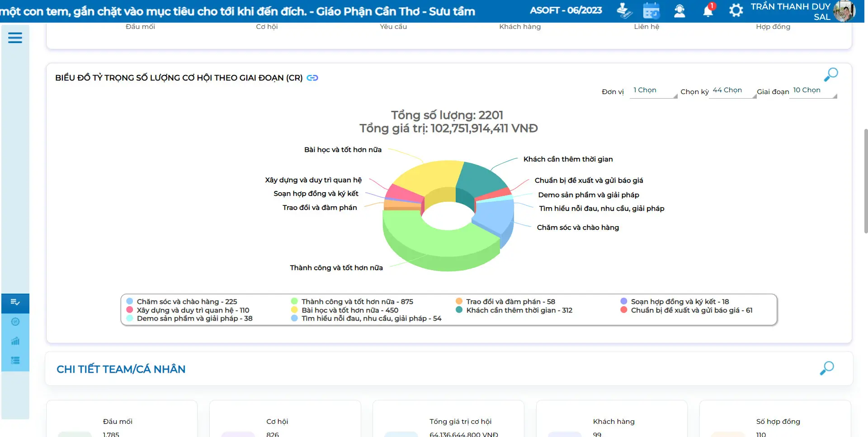Click magnifier in Chi tiết Team/Cá nhân section
Screen dimensions: 868x437
point(826,368)
